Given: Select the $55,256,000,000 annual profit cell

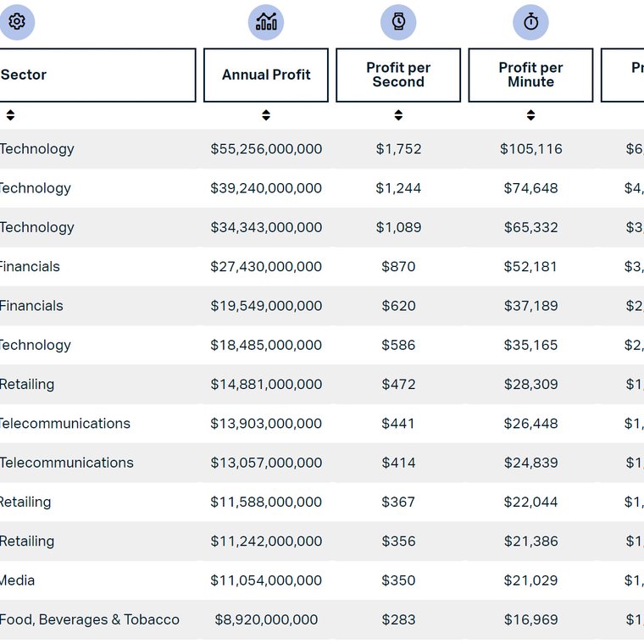Looking at the screenshot, I should (266, 148).
